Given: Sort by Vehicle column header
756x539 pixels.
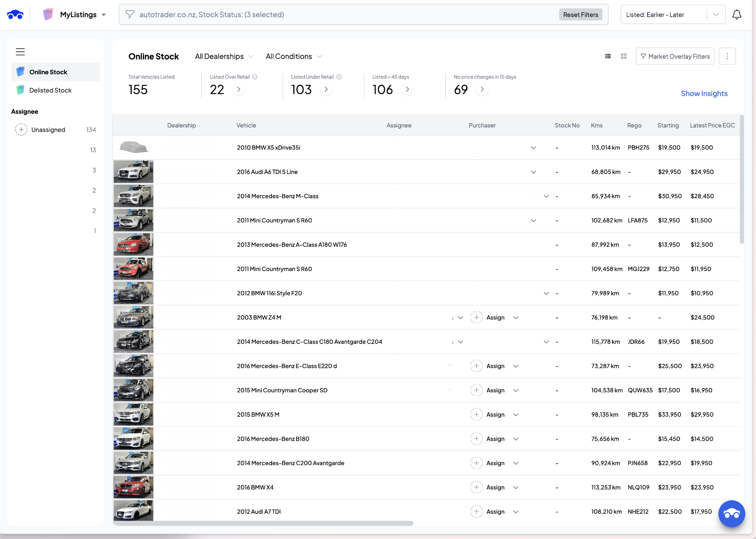Looking at the screenshot, I should [246, 125].
